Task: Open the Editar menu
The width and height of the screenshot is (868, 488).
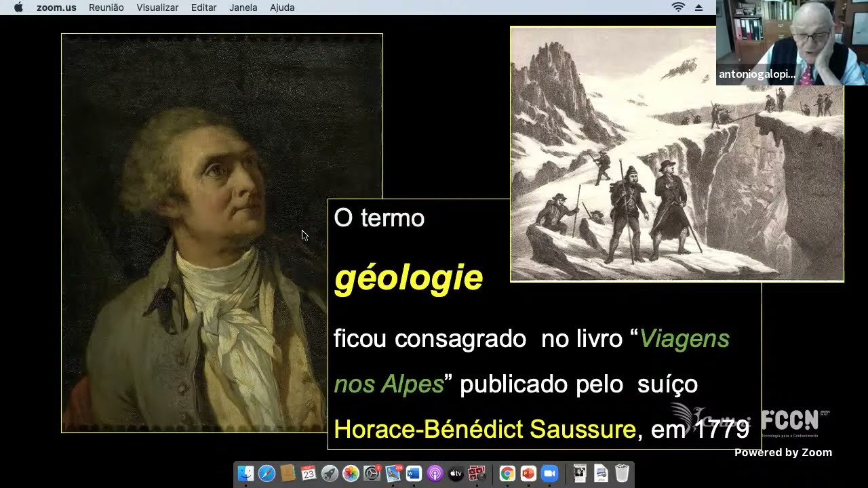Action: tap(203, 7)
